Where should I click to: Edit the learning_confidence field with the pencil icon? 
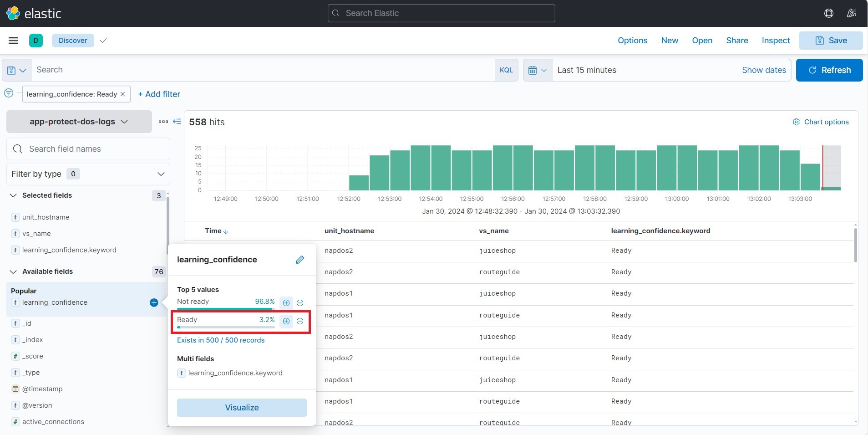coord(299,260)
